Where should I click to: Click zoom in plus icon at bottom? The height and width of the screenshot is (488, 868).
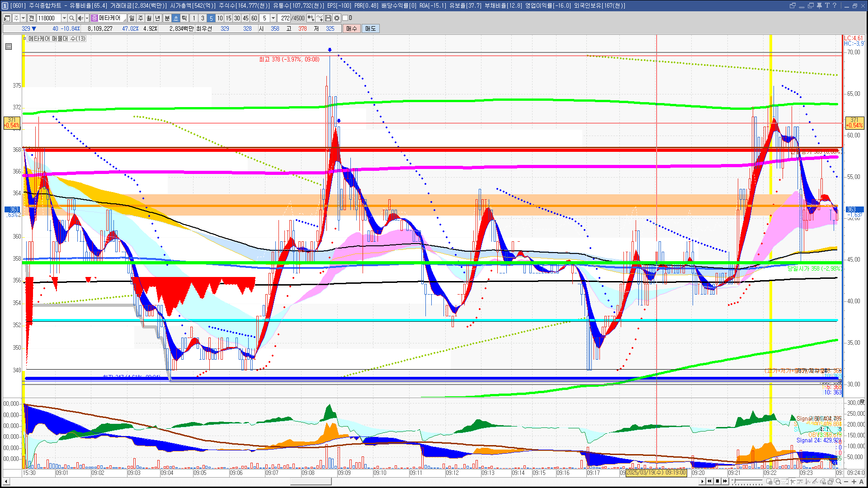pos(854,481)
